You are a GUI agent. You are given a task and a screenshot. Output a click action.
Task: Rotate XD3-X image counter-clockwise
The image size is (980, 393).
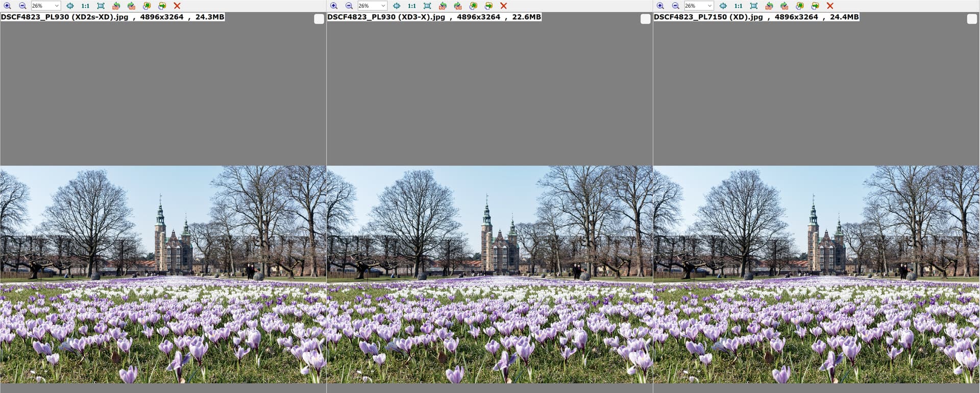(443, 6)
